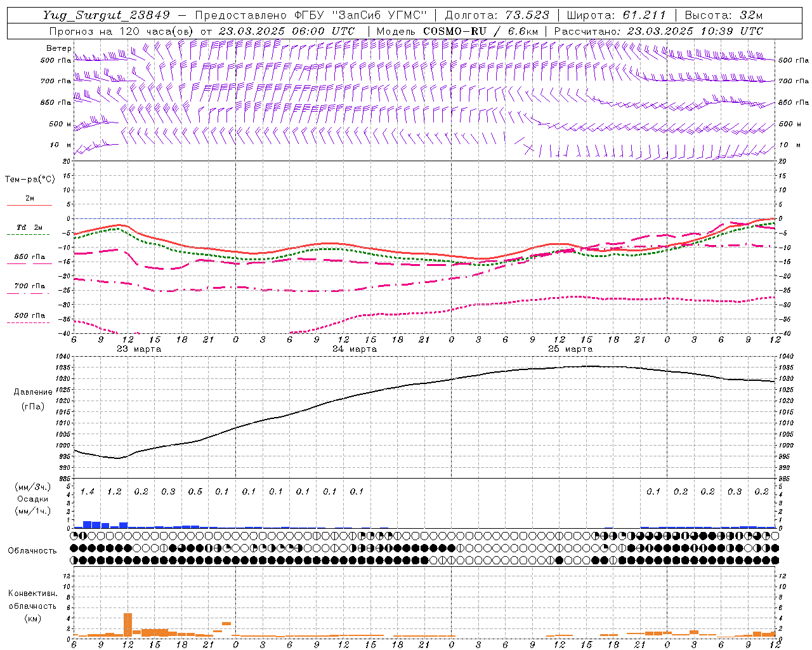Click the tallest orange convective cloud bar

pyautogui.click(x=128, y=625)
